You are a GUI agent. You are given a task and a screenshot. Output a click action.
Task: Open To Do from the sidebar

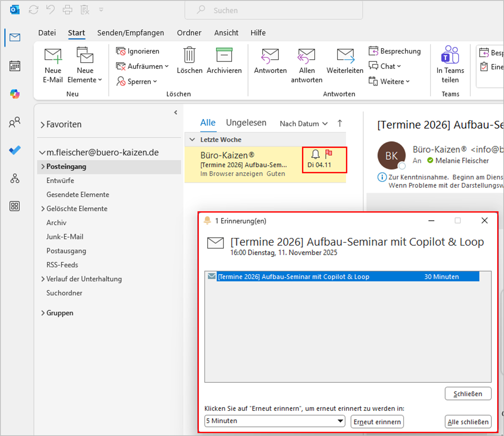click(14, 150)
